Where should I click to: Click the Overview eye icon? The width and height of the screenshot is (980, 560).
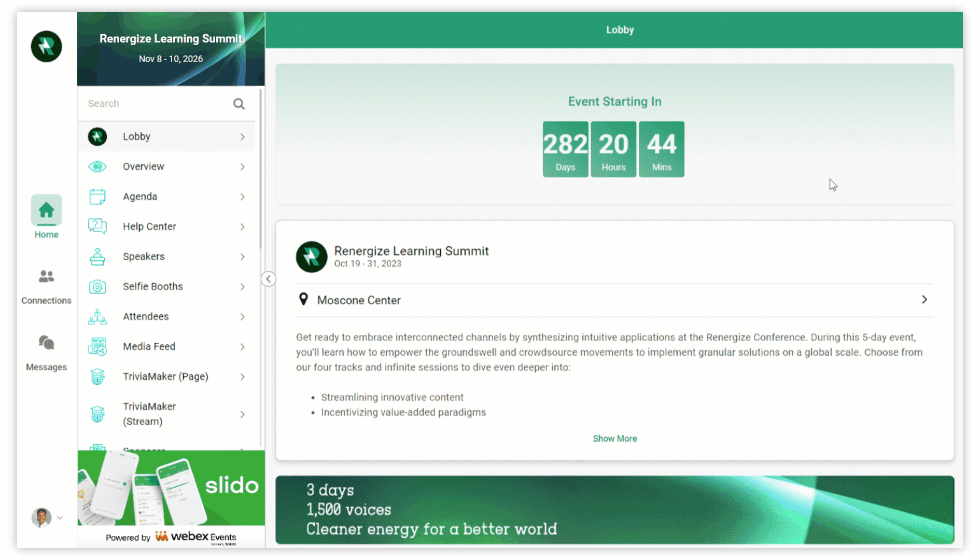pyautogui.click(x=97, y=166)
